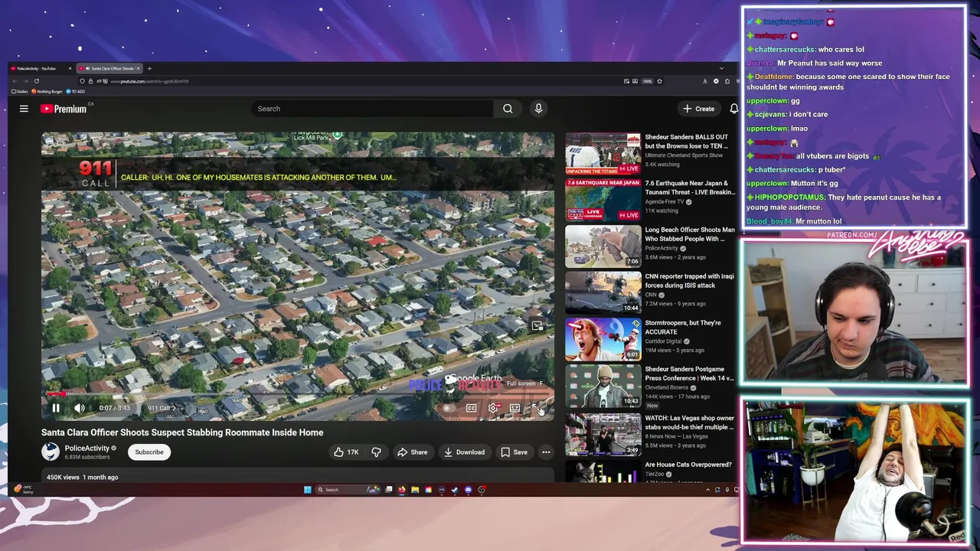
Task: Seek along the red video progress bar
Action: [x=298, y=395]
